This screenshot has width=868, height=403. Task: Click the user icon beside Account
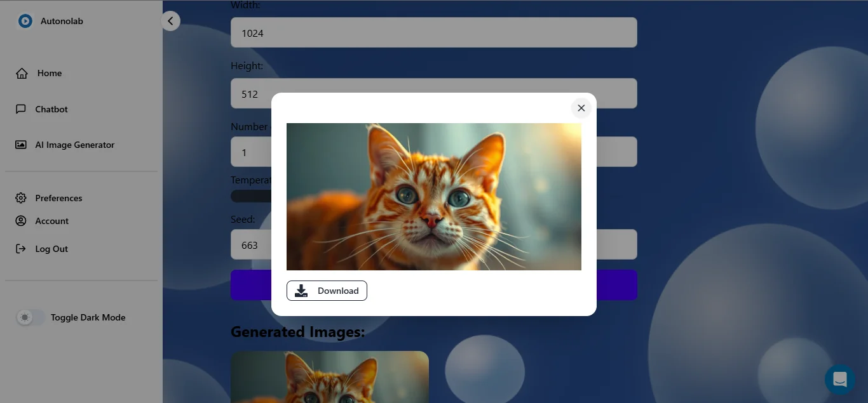pos(21,221)
